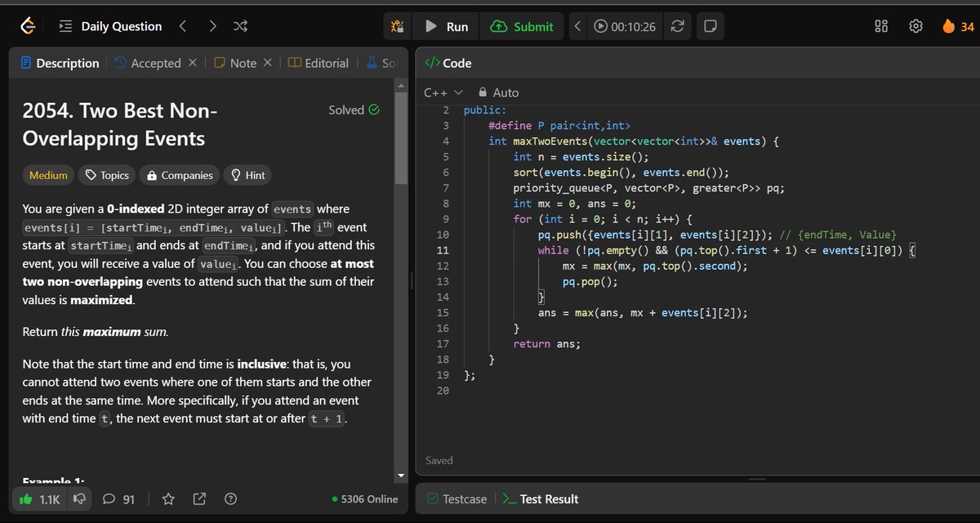Screen dimensions: 980x523
Task: Pick a random question shuffle icon
Action: pos(241,26)
